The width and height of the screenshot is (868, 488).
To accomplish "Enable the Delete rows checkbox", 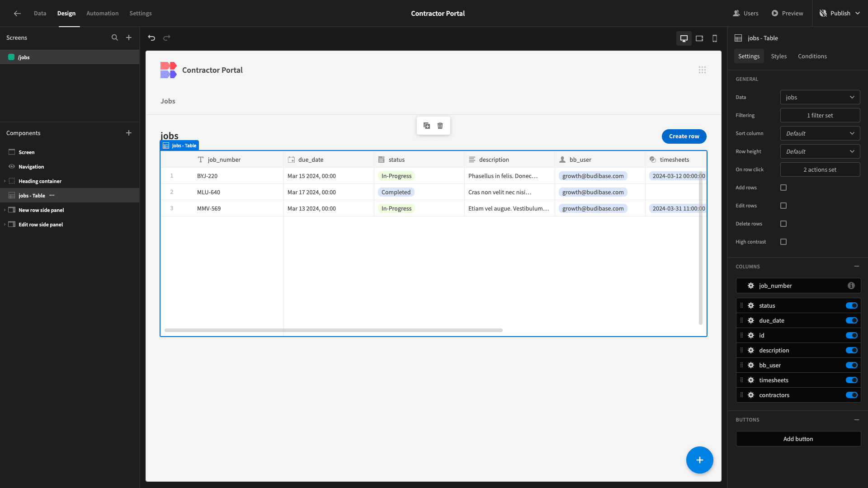I will [x=783, y=224].
